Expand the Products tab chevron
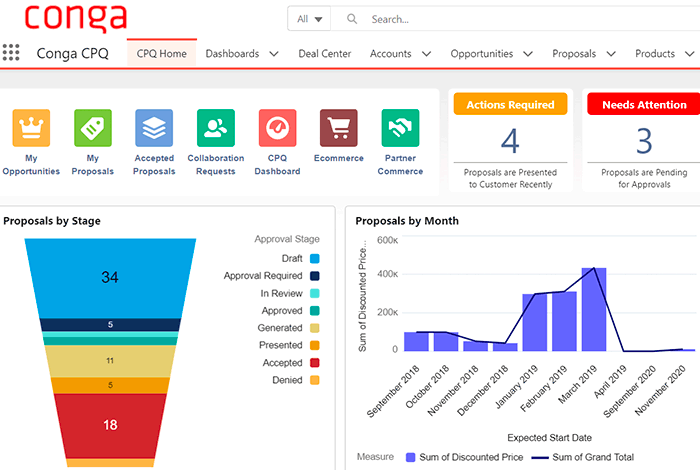700x470 pixels. (x=690, y=54)
